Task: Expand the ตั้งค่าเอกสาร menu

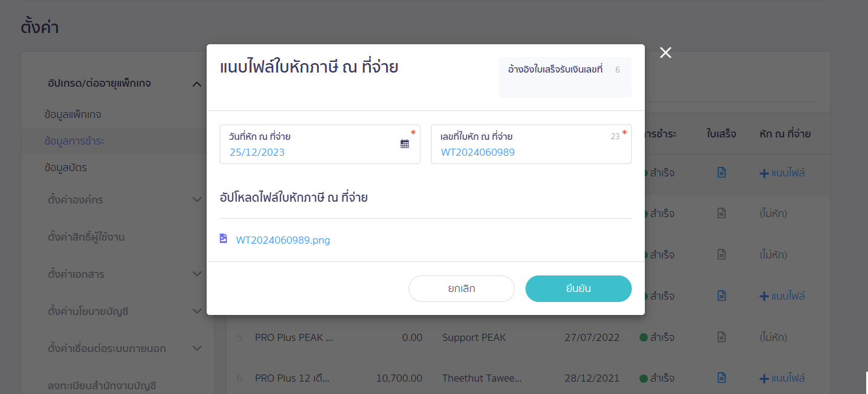Action: tap(197, 274)
